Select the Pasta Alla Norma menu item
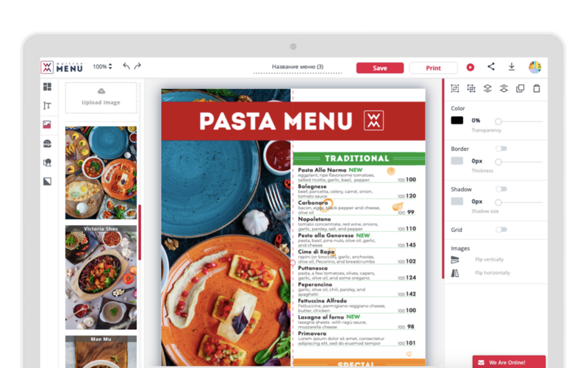The width and height of the screenshot is (588, 368). pyautogui.click(x=357, y=175)
